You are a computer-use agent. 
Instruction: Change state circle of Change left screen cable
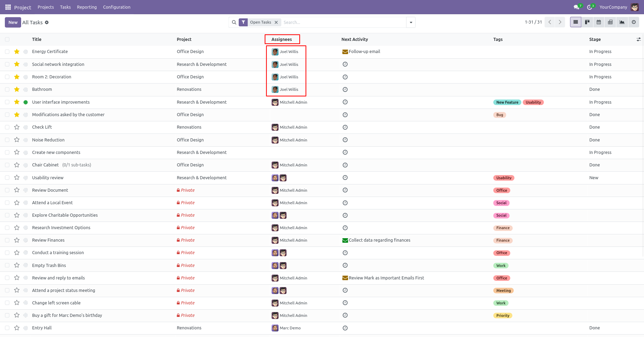tap(26, 303)
